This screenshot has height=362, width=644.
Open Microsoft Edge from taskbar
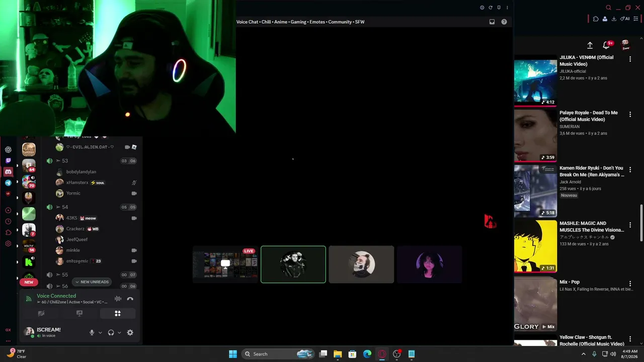click(x=367, y=354)
